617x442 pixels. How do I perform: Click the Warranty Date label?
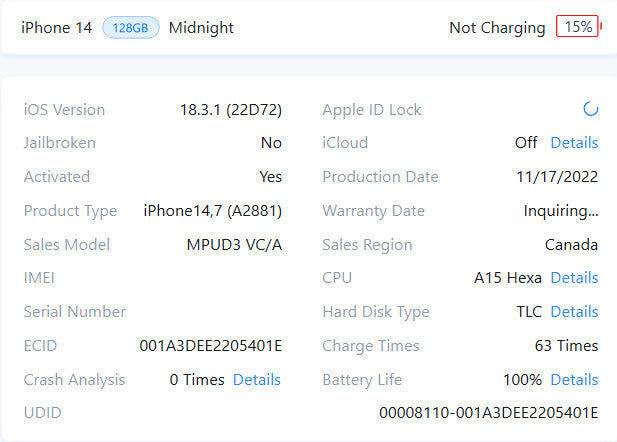pos(373,211)
